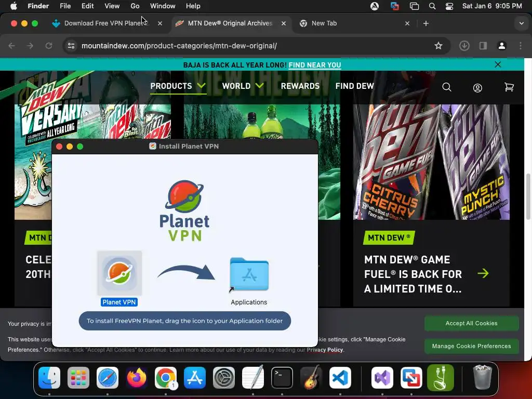Open Chrome downloads icon in toolbar
532x399 pixels.
464,46
